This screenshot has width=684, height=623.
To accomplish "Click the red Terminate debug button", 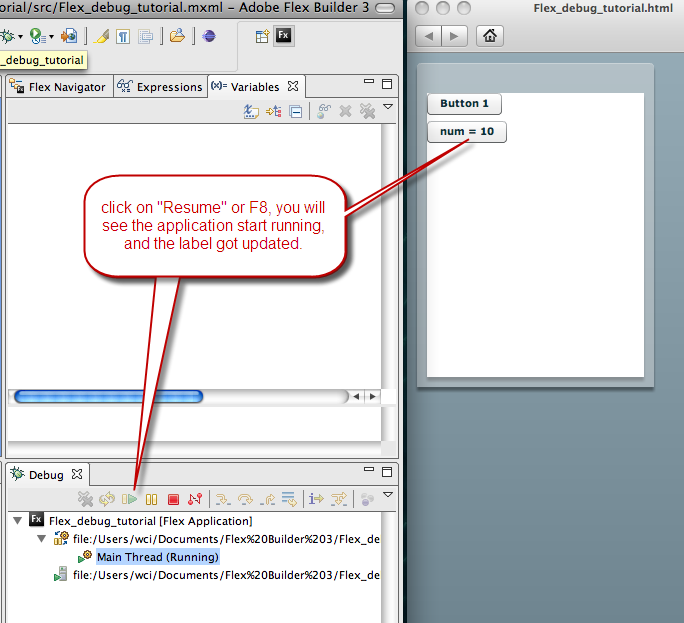I will [173, 498].
